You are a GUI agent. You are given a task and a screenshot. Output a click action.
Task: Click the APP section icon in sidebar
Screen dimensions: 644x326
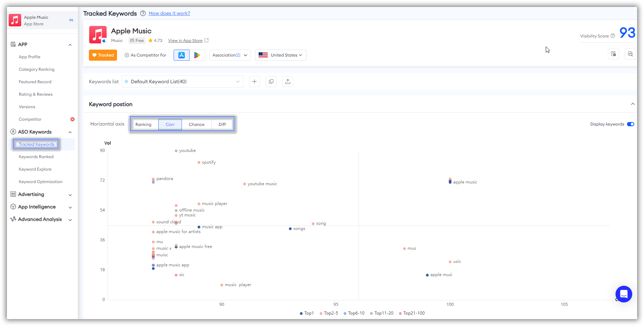tap(13, 44)
